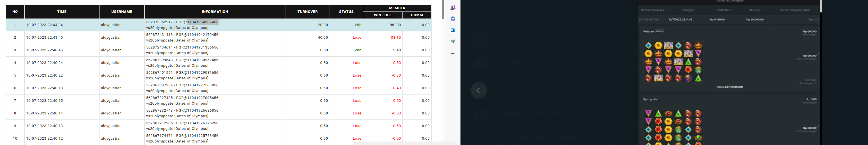This screenshot has height=145, width=868.
Task: Click bet ID 562867212985 in row 9
Action: click(159, 123)
